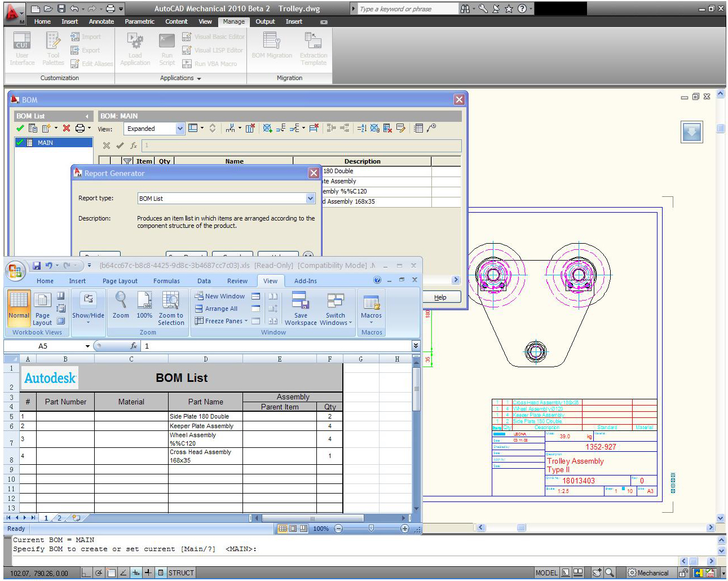Click the Excel Zoom magnifier button
Image resolution: width=728 pixels, height=581 pixels.
tap(121, 305)
